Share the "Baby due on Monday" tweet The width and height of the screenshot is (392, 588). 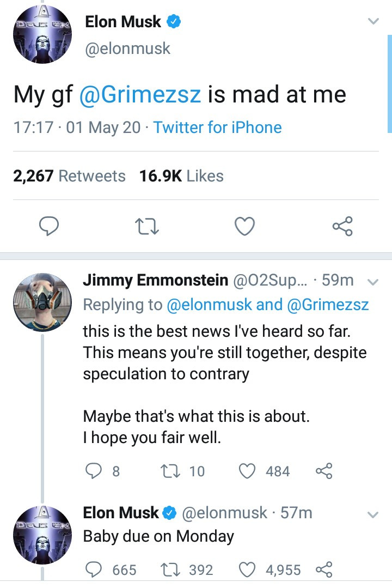point(324,570)
